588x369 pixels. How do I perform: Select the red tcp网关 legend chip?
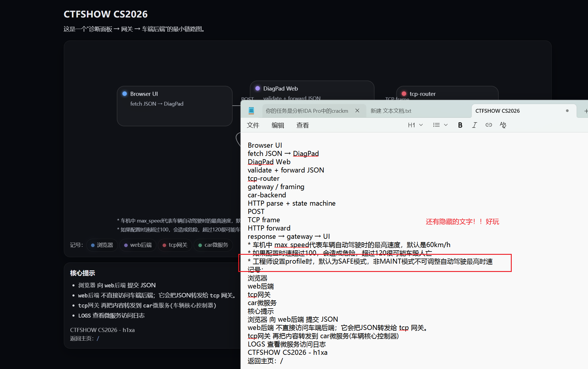(x=175, y=245)
